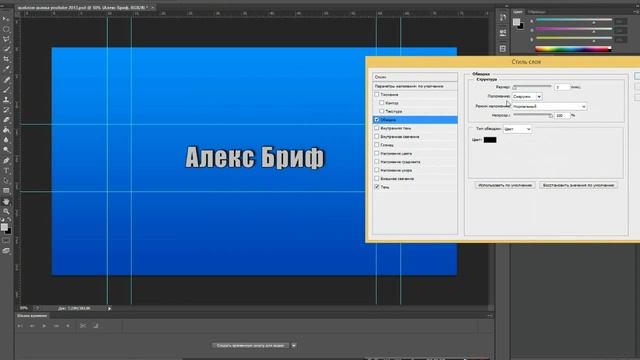Enable the Глянец (Satin) checkbox
Image resolution: width=640 pixels, height=360 pixels.
[x=377, y=145]
